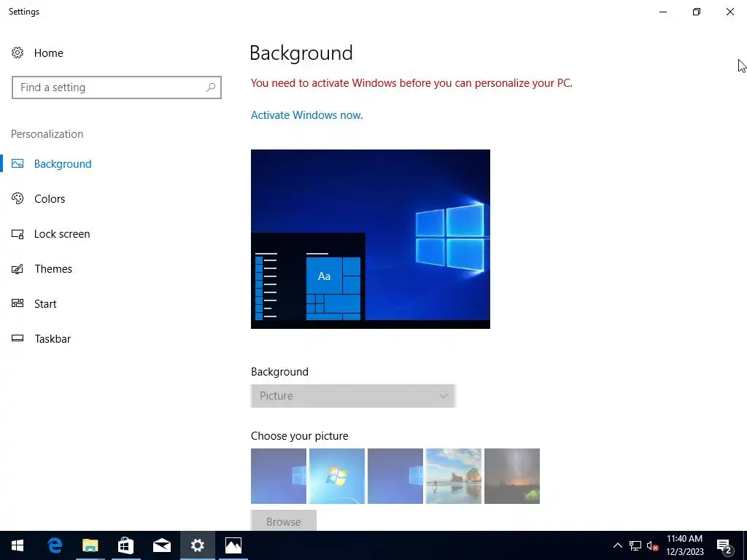Open Action Center notifications icon
The height and width of the screenshot is (560, 747).
pyautogui.click(x=724, y=545)
